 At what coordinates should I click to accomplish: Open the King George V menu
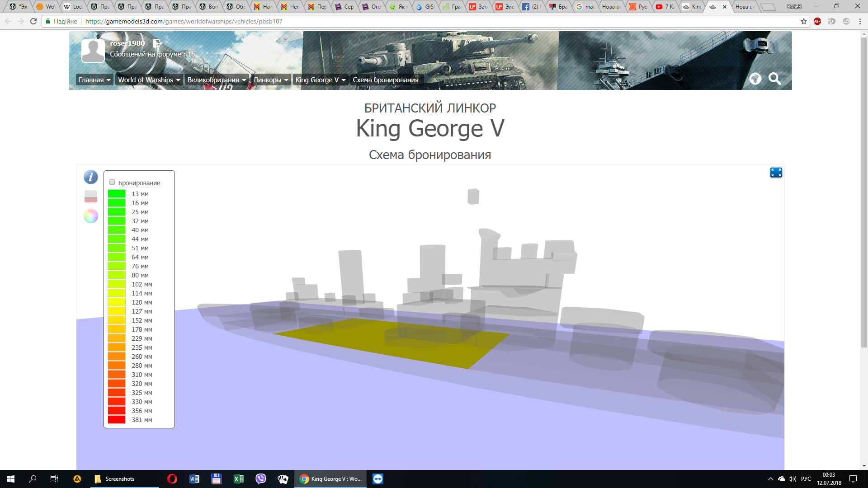(x=321, y=80)
